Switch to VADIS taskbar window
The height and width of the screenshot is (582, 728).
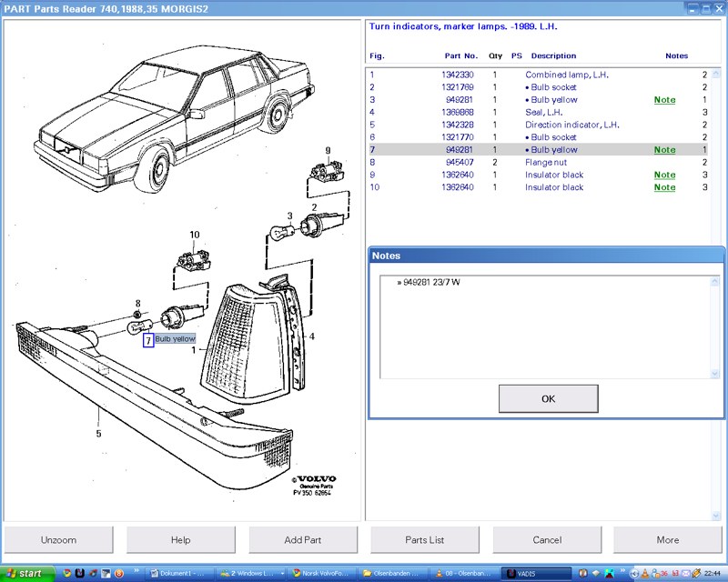[537, 574]
